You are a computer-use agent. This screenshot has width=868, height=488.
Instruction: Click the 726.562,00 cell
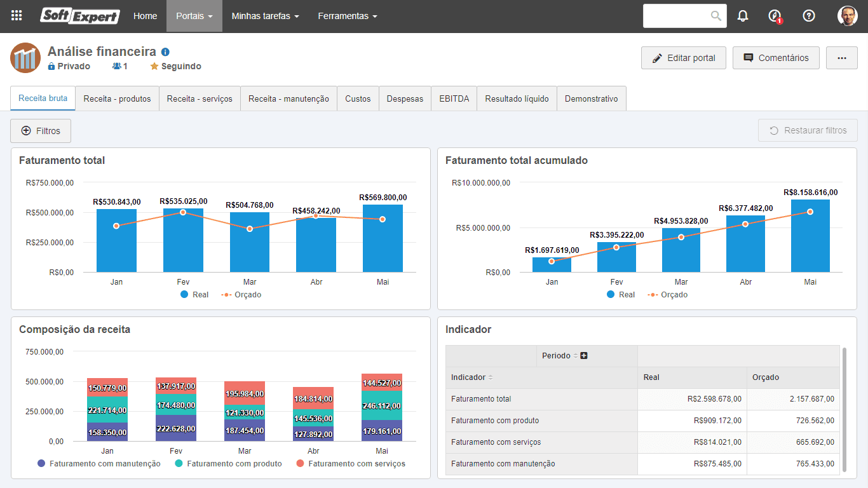coord(793,421)
